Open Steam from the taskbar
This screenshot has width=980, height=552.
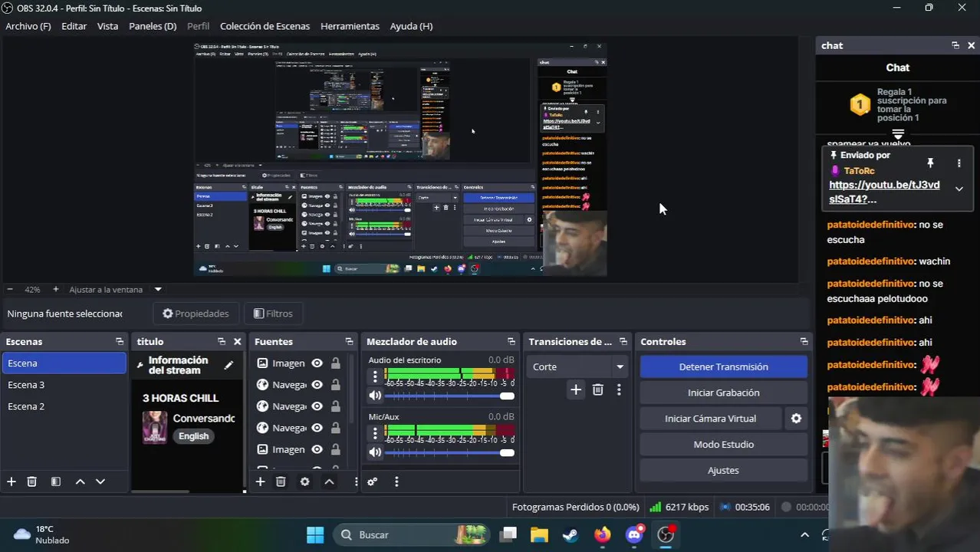click(x=571, y=534)
